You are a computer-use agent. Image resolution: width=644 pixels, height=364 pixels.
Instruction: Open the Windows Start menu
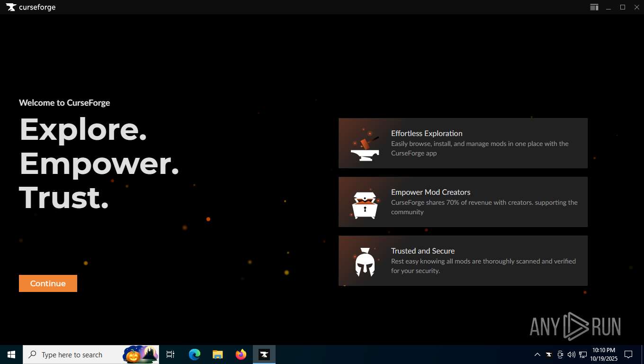point(11,355)
